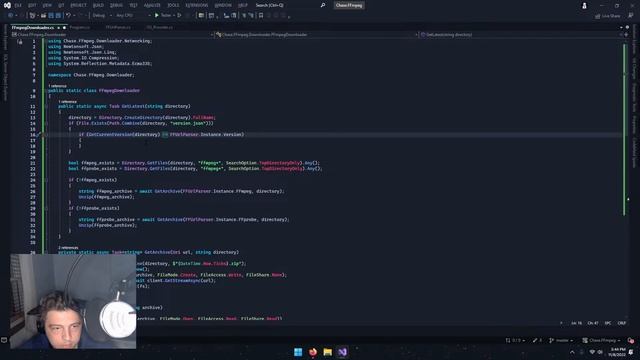
Task: Start debugging with the green play button
Action: pos(157,16)
